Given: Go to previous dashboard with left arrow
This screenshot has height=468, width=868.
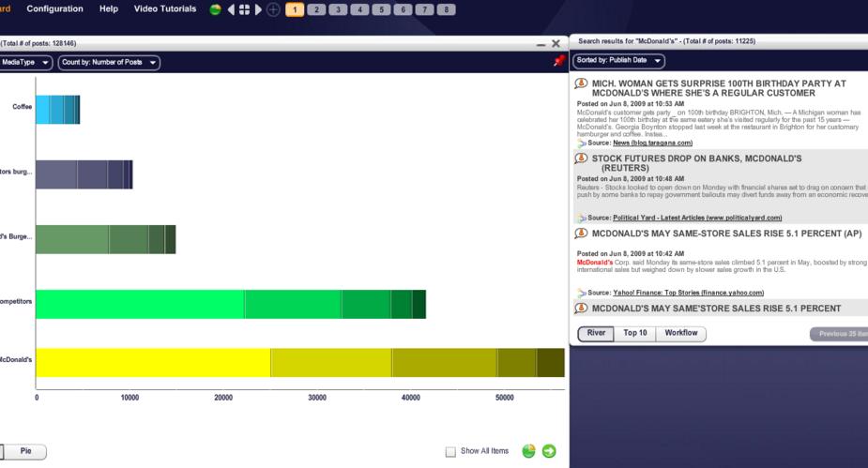Looking at the screenshot, I should click(231, 9).
